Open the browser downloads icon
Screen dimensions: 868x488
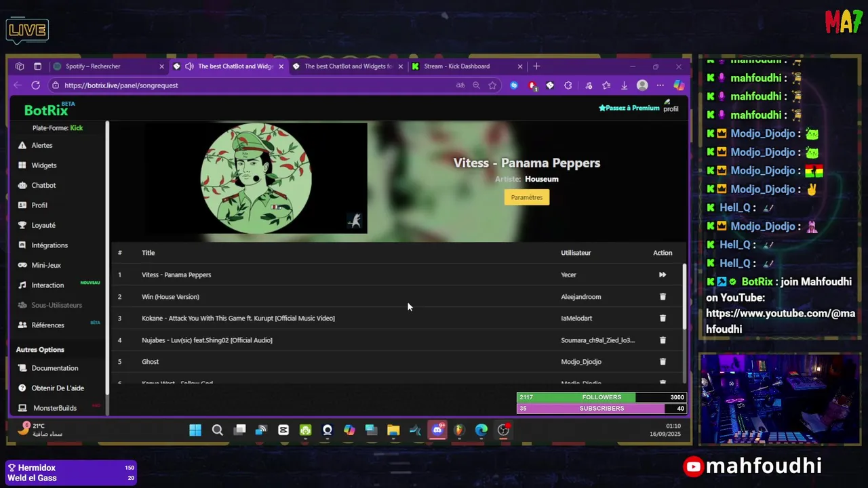point(624,85)
